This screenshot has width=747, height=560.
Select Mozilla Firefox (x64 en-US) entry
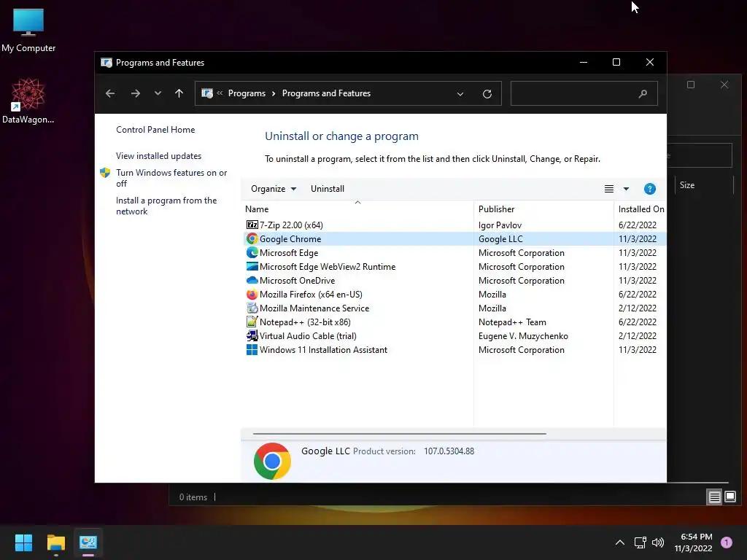pyautogui.click(x=311, y=295)
